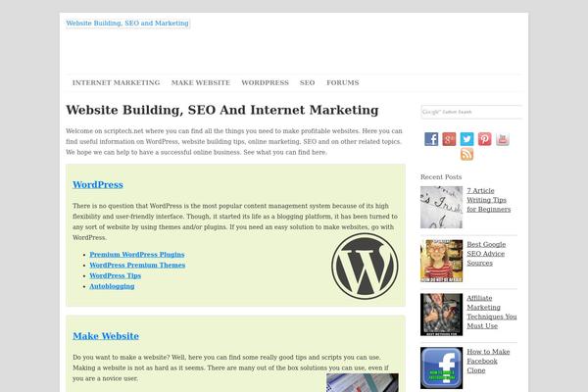This screenshot has height=392, width=588.
Task: Click the page heading Website Building, SEO And Internet Marketing
Action: [x=222, y=110]
